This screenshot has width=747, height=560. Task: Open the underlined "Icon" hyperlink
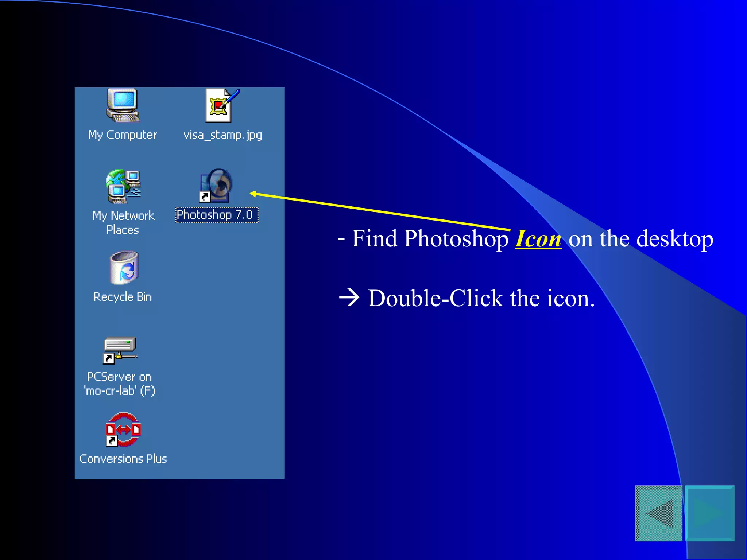538,239
